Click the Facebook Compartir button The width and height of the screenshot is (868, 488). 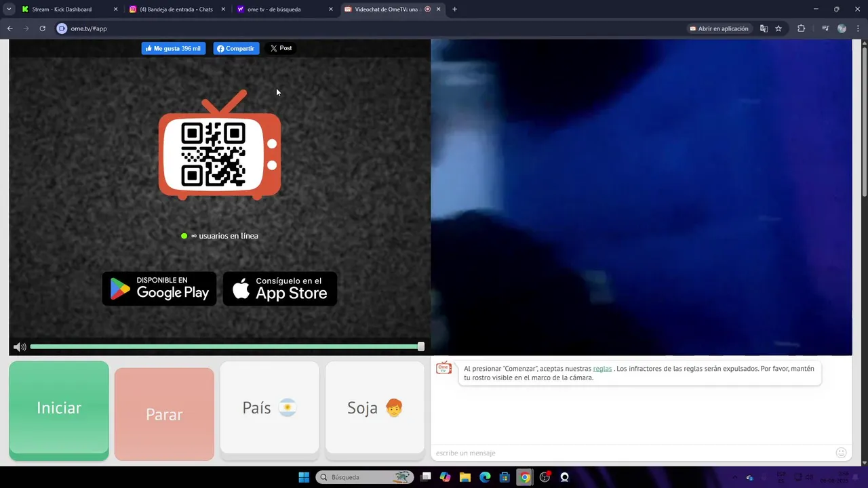coord(236,48)
